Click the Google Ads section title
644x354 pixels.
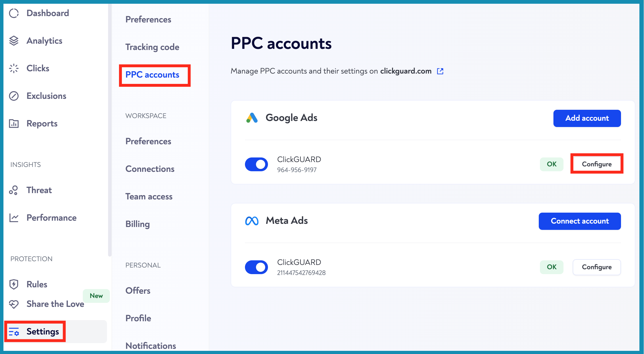coord(292,118)
